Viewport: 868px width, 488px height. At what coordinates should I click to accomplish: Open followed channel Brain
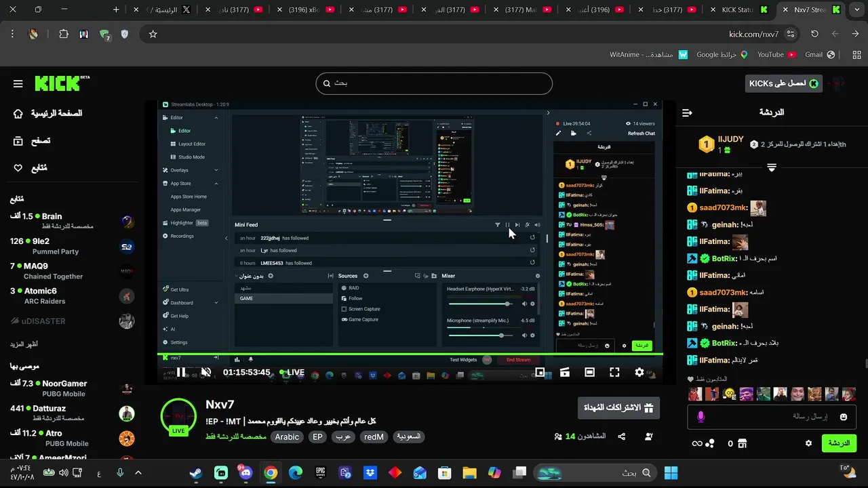coord(72,221)
